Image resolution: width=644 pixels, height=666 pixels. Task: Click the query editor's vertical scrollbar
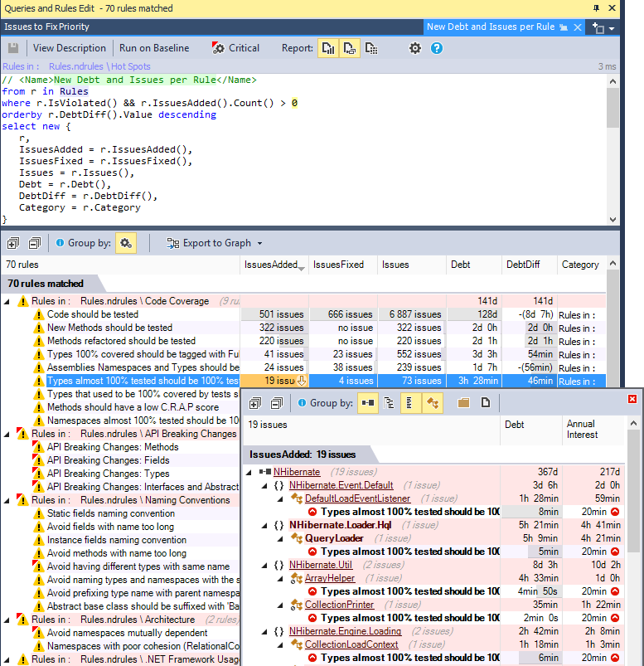pos(613,108)
